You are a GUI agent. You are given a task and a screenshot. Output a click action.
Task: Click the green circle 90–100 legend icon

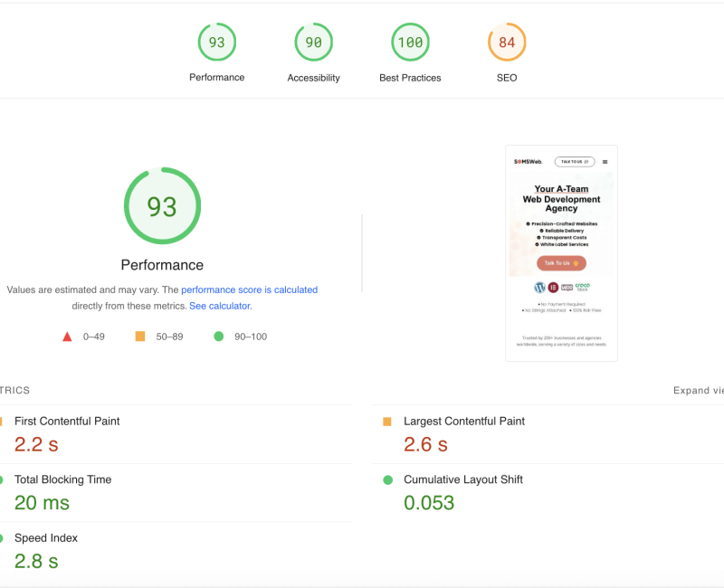[218, 337]
